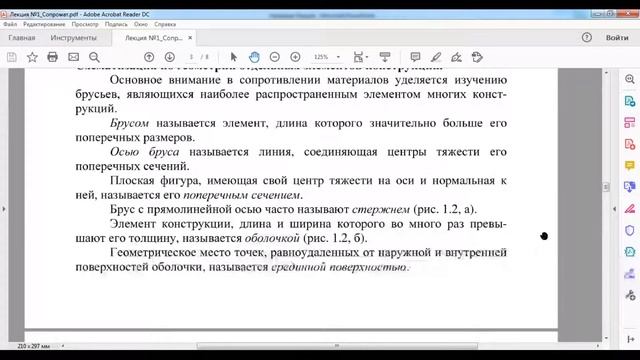Open the Подпись menu
The image size is (640, 360).
click(116, 24)
